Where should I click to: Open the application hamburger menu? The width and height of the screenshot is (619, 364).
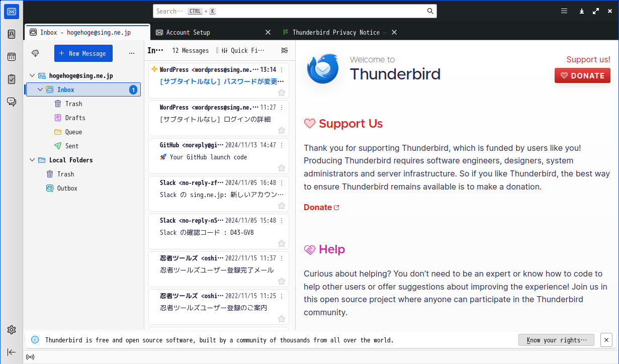pyautogui.click(x=564, y=11)
